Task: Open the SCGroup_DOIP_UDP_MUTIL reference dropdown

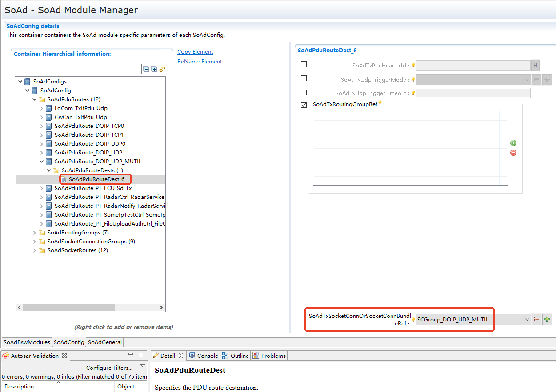Action: (527, 320)
